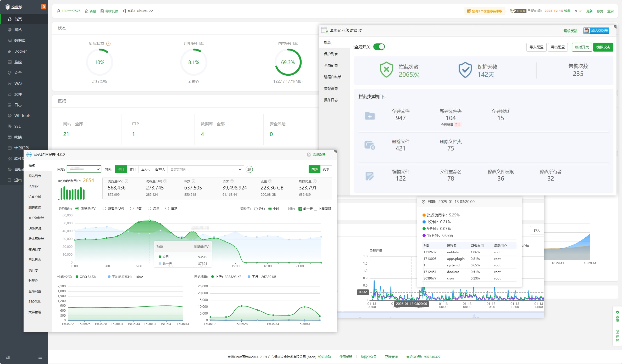Click the notification count badge 0
Image resolution: width=622 pixels, height=364 pixels.
[x=44, y=7]
